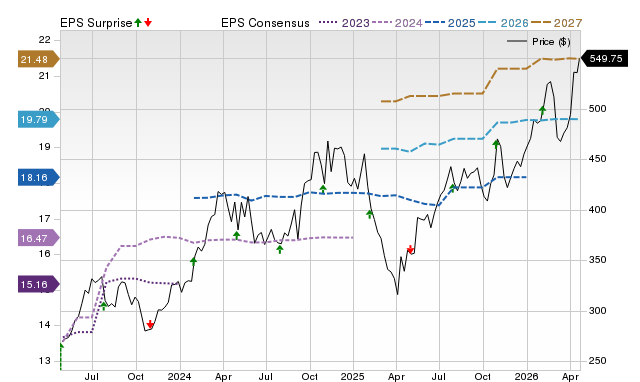The width and height of the screenshot is (640, 382).
Task: Click the 300 label on price axis
Action: (597, 311)
